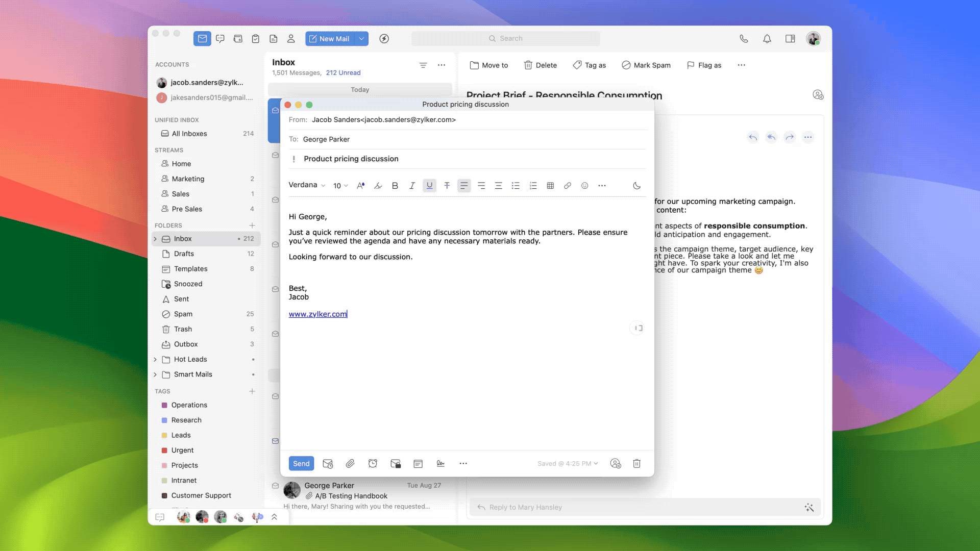The image size is (980, 551).
Task: Open the font color picker icon
Action: (360, 186)
